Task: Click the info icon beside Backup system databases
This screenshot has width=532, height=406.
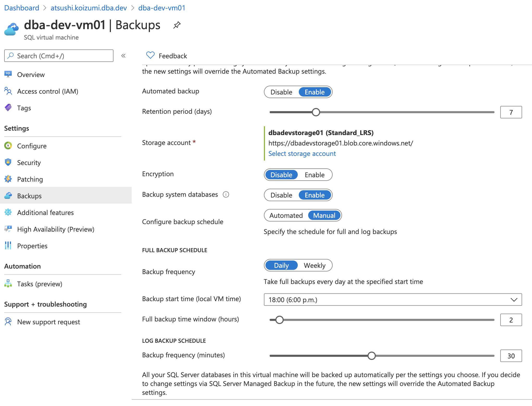Action: click(x=226, y=194)
